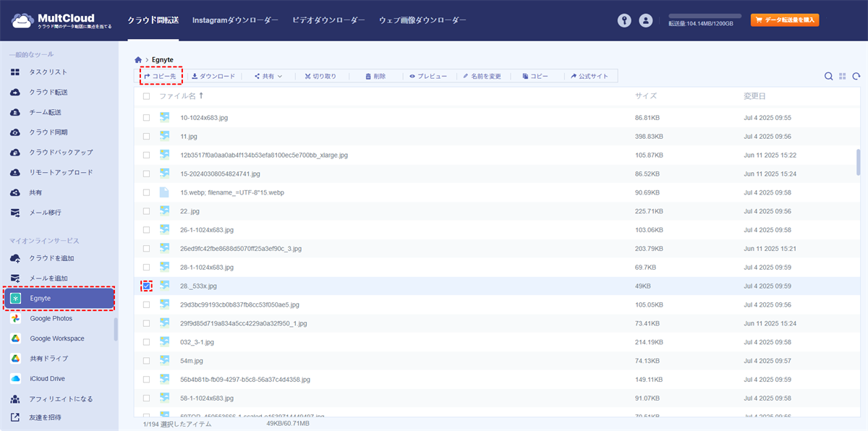The width and height of the screenshot is (868, 431).
Task: Click the key icon in header
Action: pos(624,21)
